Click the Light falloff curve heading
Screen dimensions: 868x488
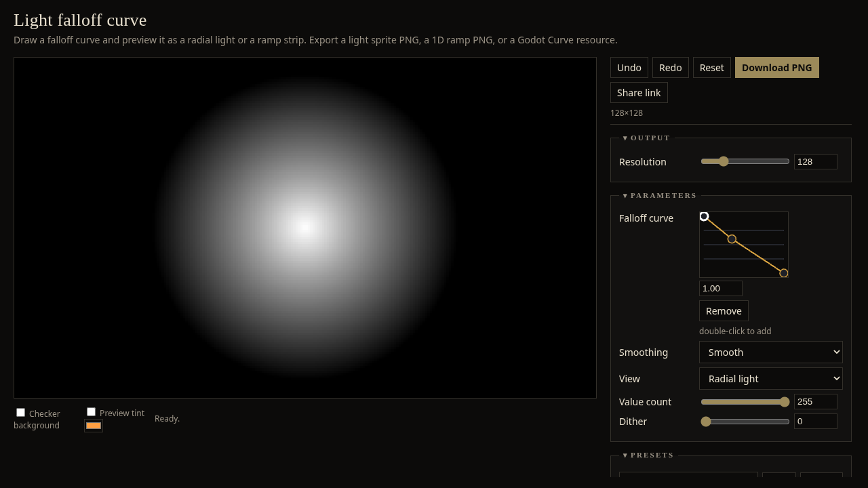tap(80, 20)
